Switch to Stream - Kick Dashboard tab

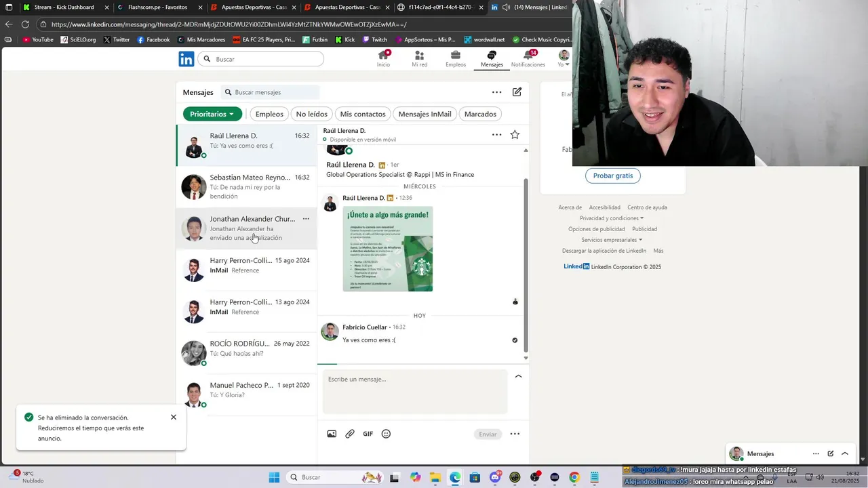point(64,7)
